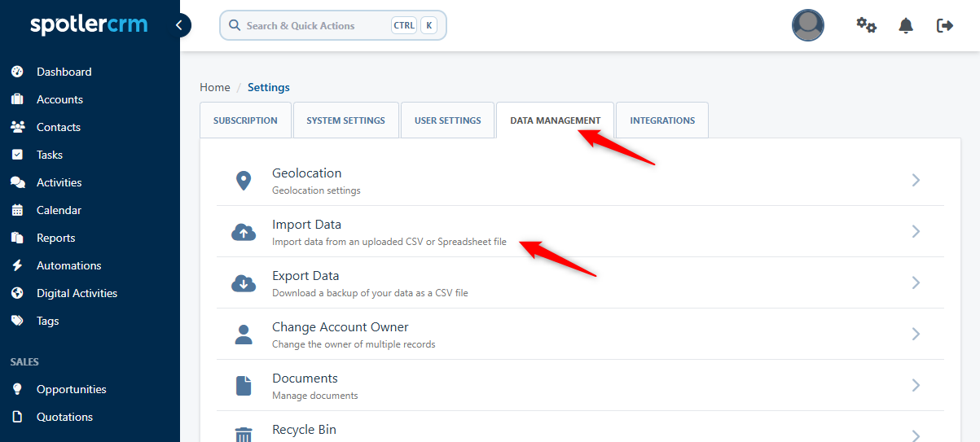Screen dimensions: 980x442
Task: Focus the Search & Quick Actions field
Action: 333,25
